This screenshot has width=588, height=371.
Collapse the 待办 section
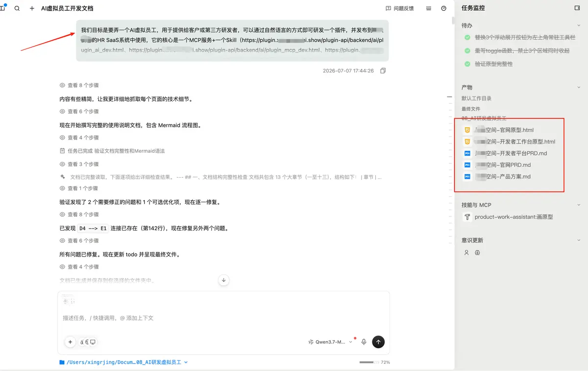click(579, 25)
